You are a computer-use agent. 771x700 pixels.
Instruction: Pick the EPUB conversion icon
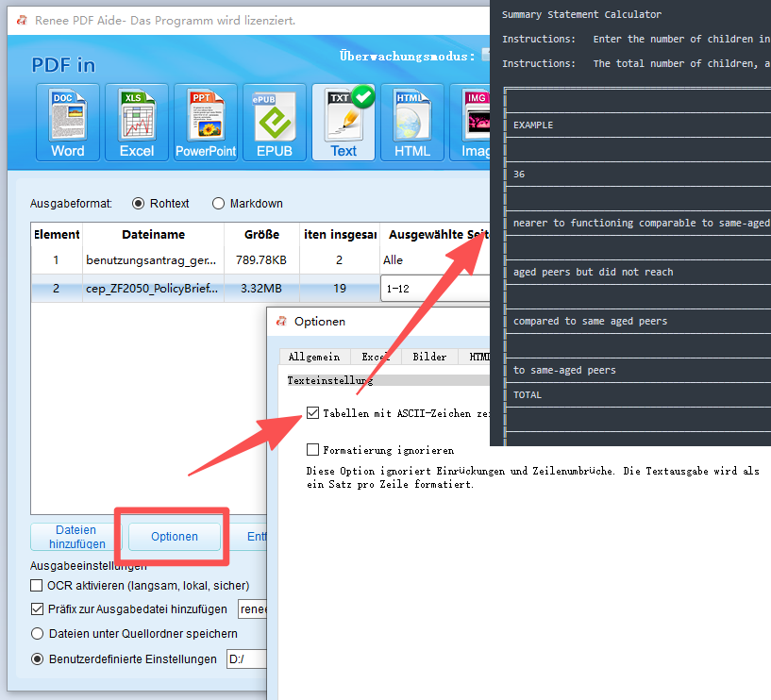tap(275, 123)
